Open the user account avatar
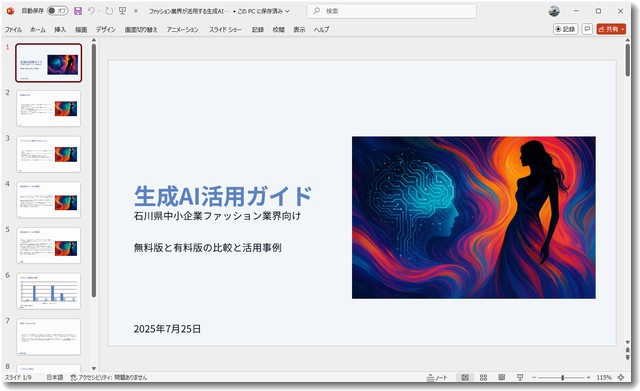Image resolution: width=640 pixels, height=391 pixels. click(554, 11)
